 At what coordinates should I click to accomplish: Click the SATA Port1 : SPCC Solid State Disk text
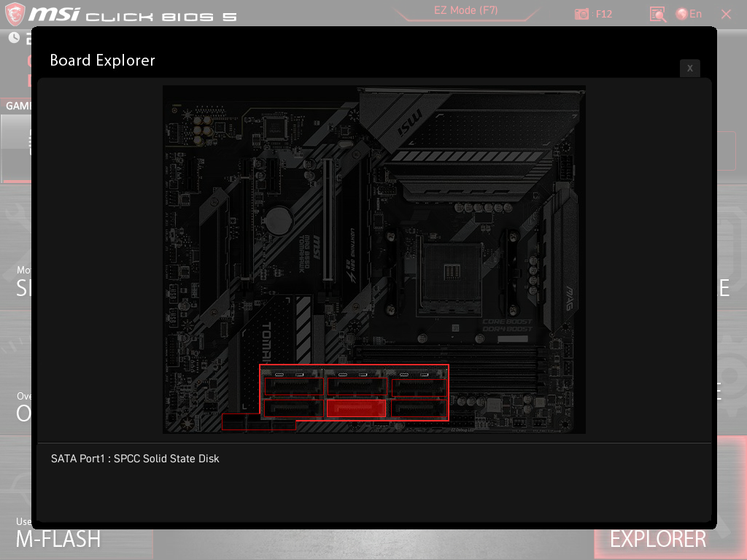tap(135, 459)
